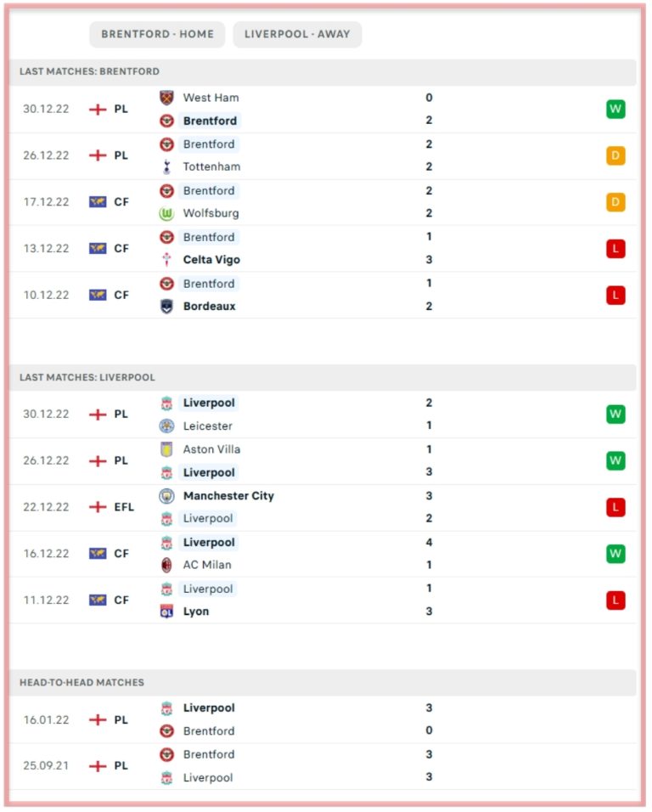Click the Manchester City crest

point(166,496)
